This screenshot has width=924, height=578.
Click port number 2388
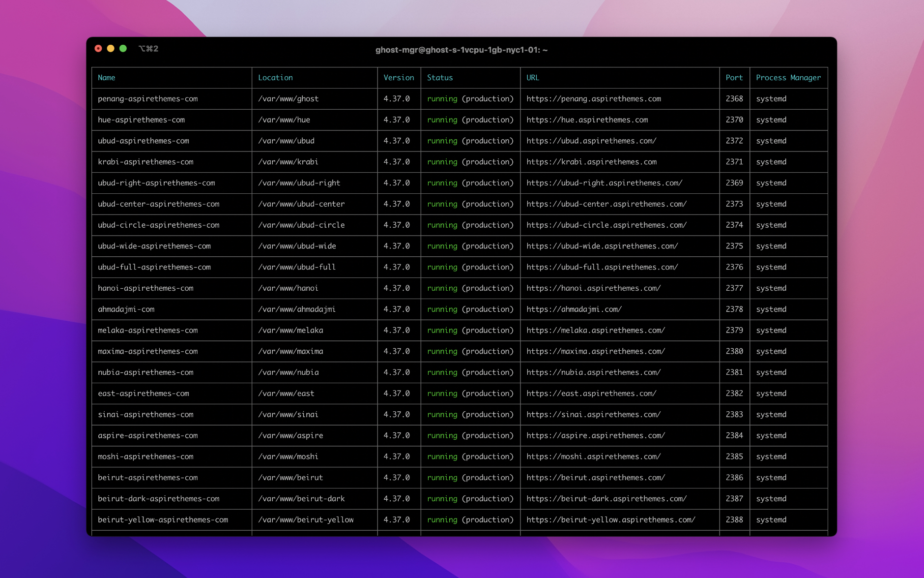(x=734, y=520)
